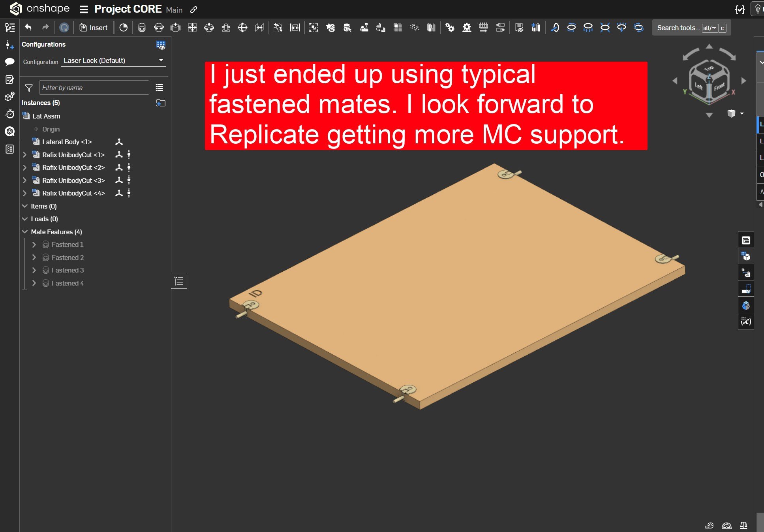Open view cube display options dropdown
The image size is (764, 532).
pos(741,114)
